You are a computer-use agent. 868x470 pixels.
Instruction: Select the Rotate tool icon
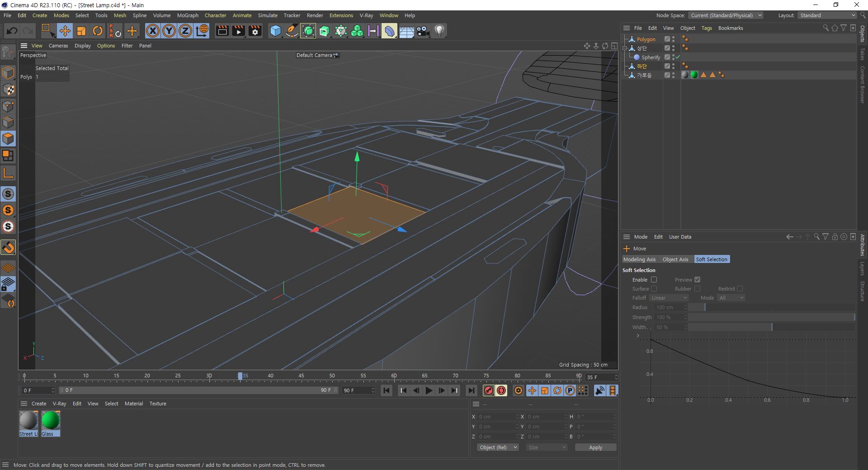(x=98, y=31)
